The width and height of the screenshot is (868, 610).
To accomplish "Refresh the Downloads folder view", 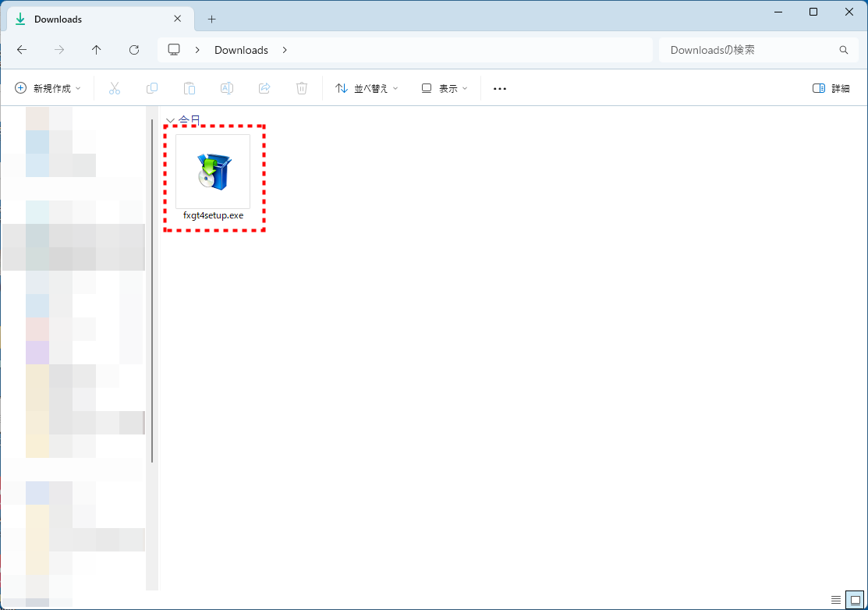I will (134, 50).
